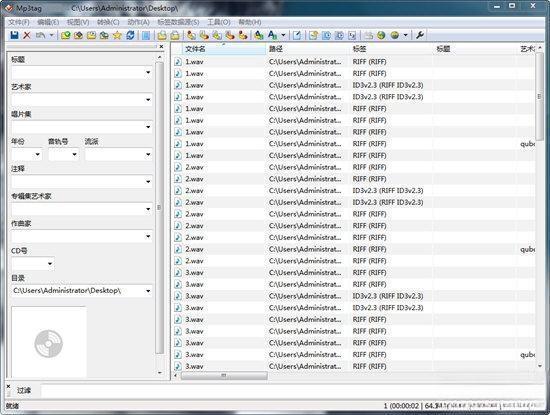Screen dimensions: 550x415
Task: Open Options with the wrench icon
Action: pos(420,35)
